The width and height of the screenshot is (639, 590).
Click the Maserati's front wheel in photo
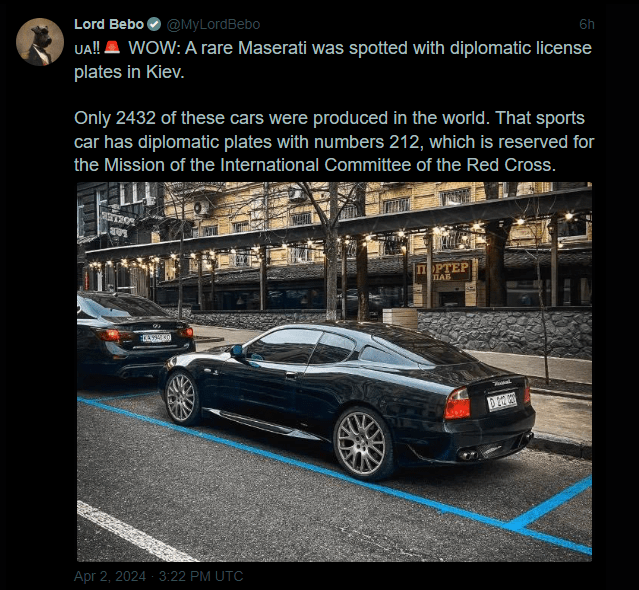(181, 397)
